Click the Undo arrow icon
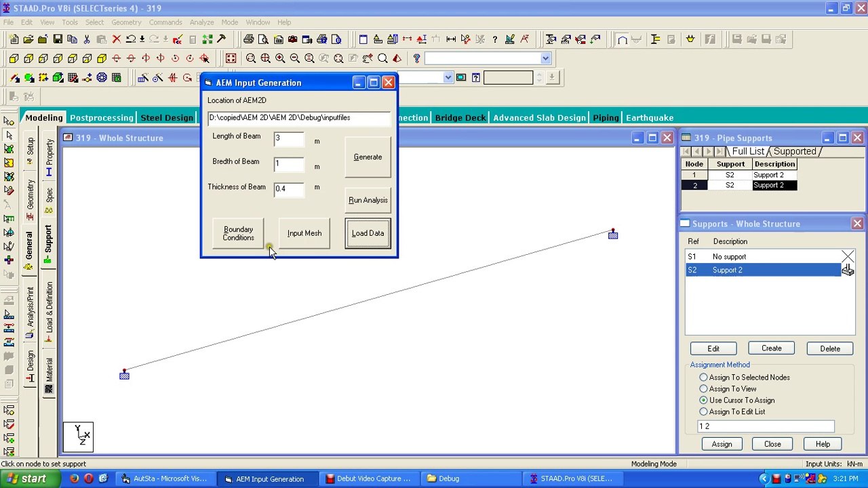The width and height of the screenshot is (868, 488). tap(131, 39)
